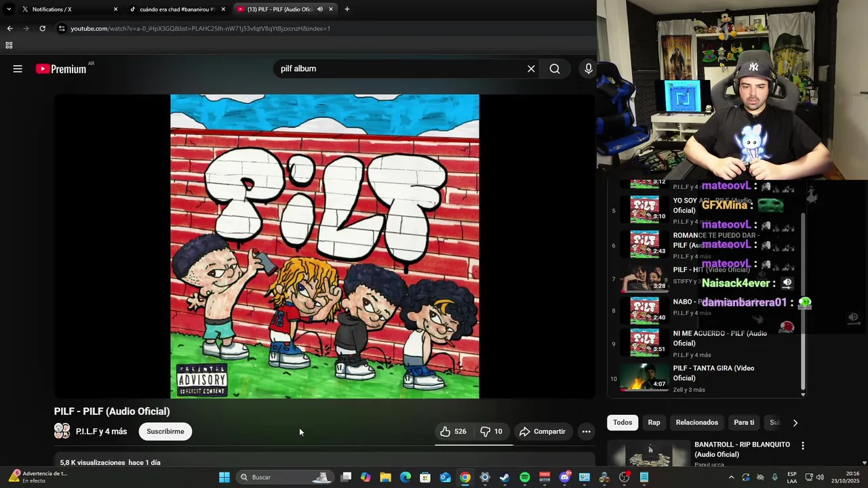The width and height of the screenshot is (868, 488).
Task: Select the Rap filter chip
Action: pos(654,422)
